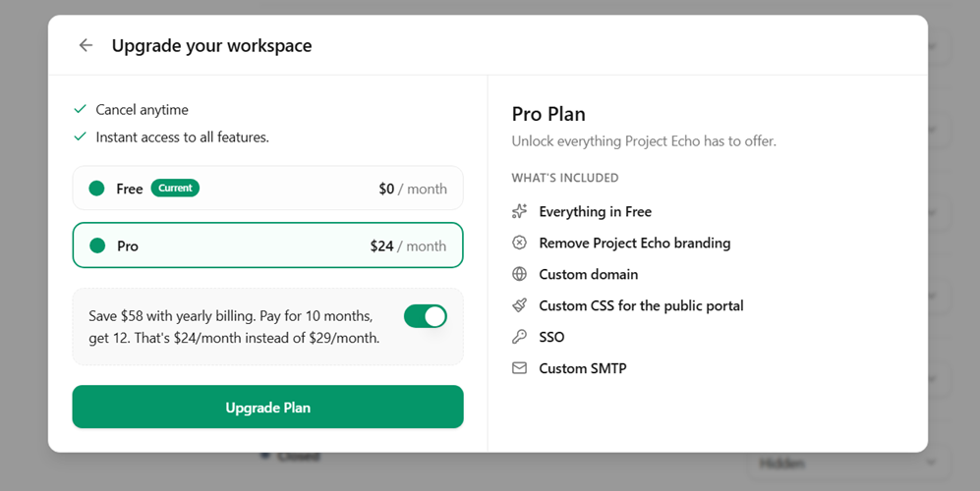Click the Upgrade Plan button
This screenshot has height=491, width=980.
(x=267, y=407)
